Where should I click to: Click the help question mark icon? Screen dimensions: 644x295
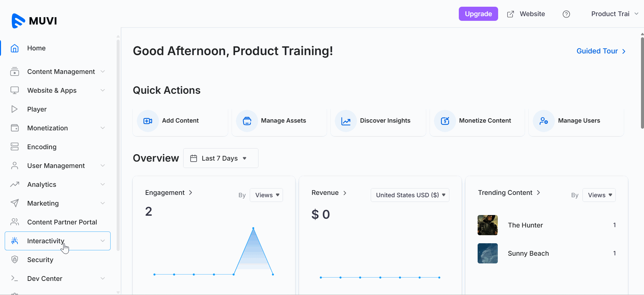click(x=566, y=14)
